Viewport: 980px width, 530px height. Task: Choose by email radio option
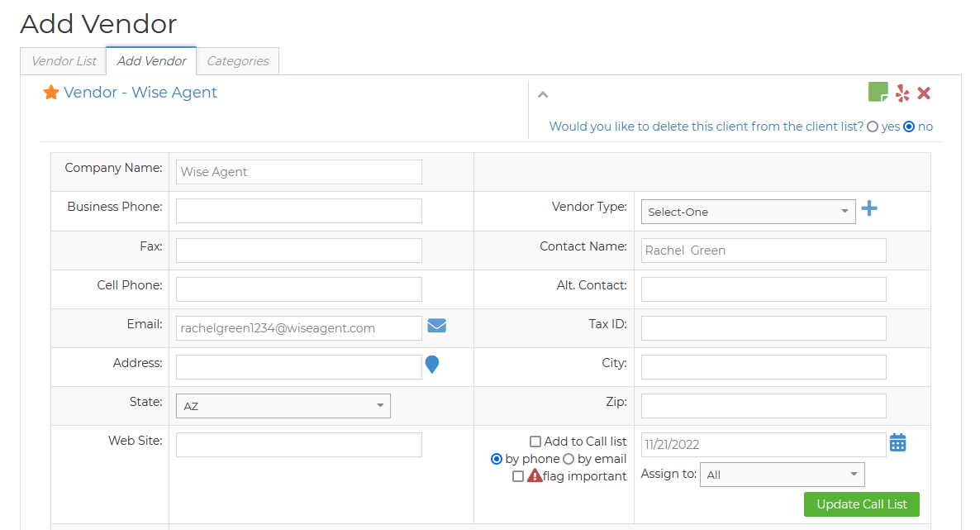(568, 459)
